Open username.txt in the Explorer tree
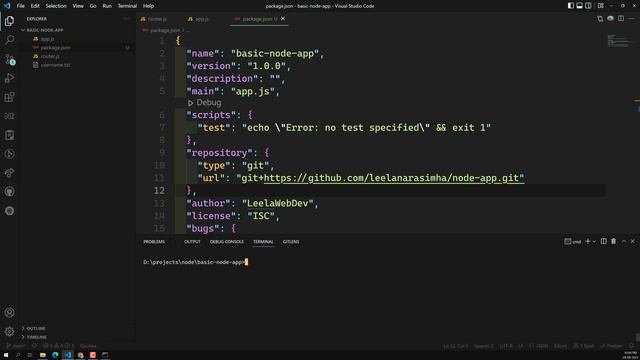The image size is (640, 360). click(x=56, y=65)
